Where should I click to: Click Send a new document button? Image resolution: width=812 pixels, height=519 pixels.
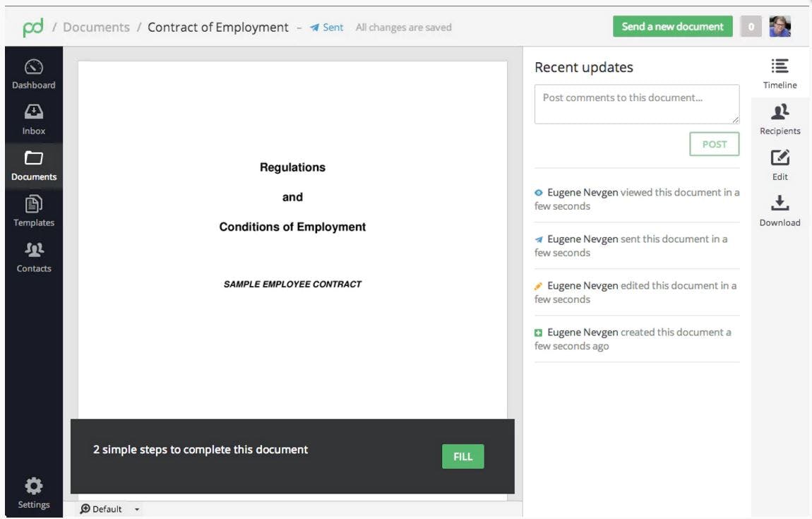(672, 26)
